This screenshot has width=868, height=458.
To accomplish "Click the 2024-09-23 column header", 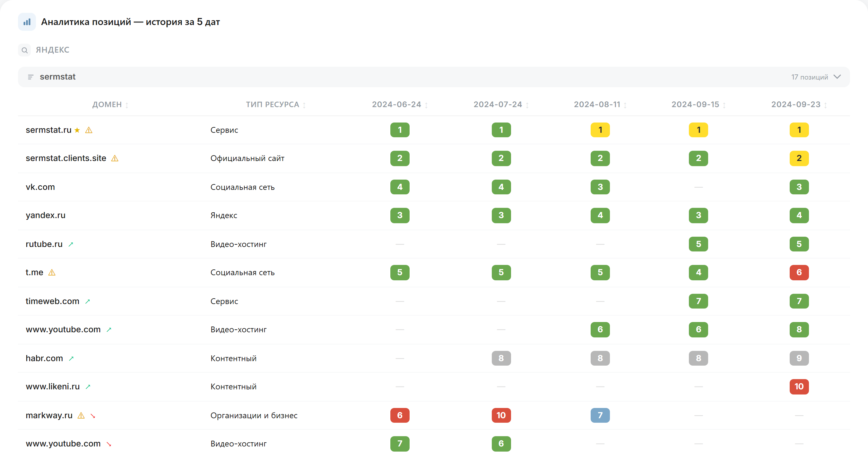I will pyautogui.click(x=796, y=105).
